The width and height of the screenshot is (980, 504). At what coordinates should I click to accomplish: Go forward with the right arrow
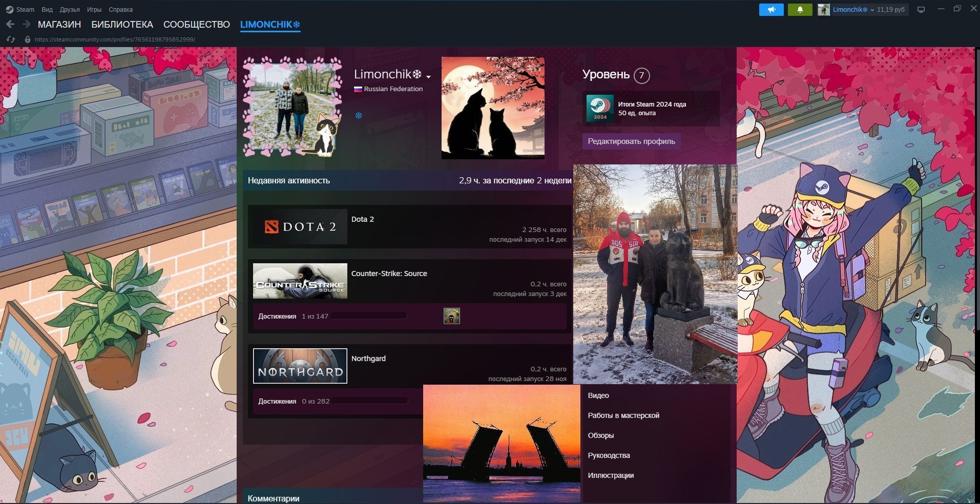tap(27, 24)
